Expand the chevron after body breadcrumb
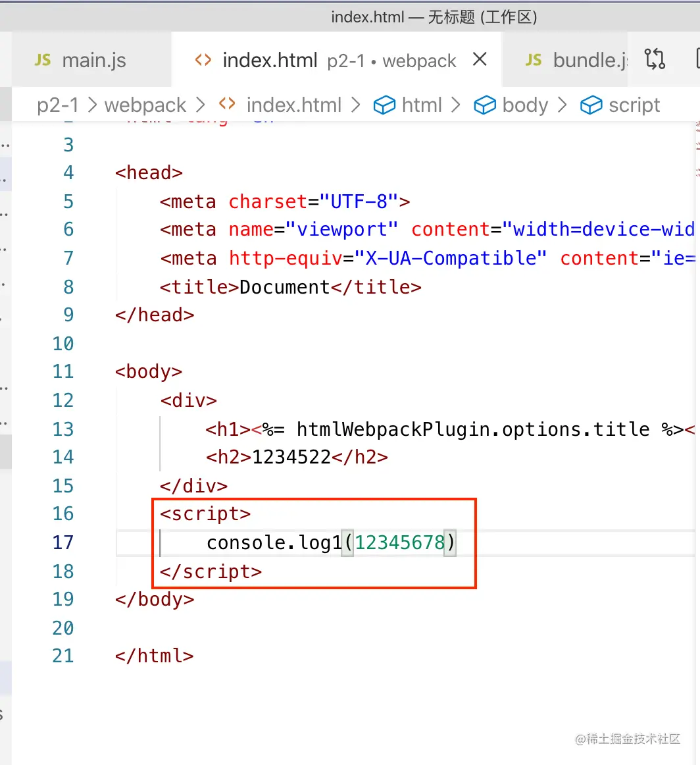 (562, 105)
